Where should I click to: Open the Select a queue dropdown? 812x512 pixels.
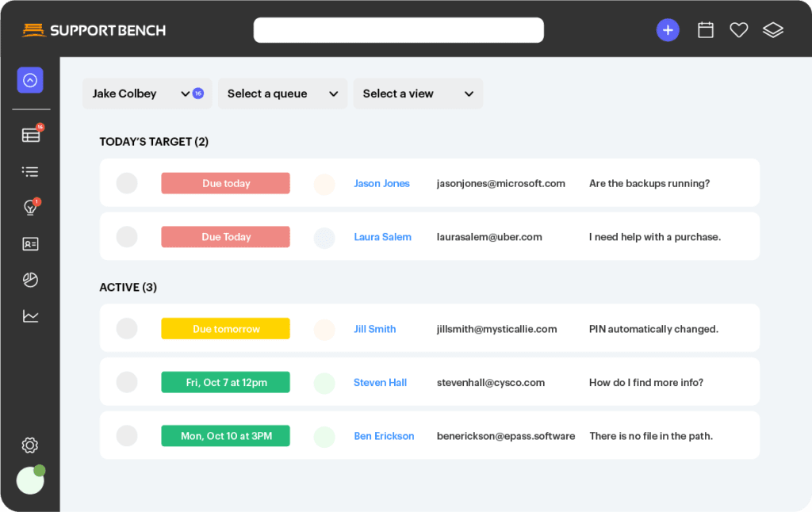click(282, 94)
